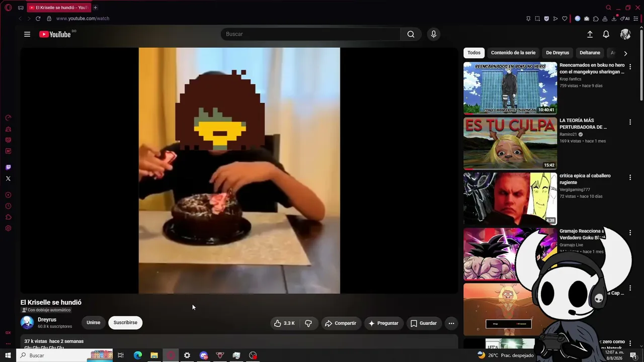644x362 pixels.
Task: Click the Preguntar button
Action: [x=383, y=323]
